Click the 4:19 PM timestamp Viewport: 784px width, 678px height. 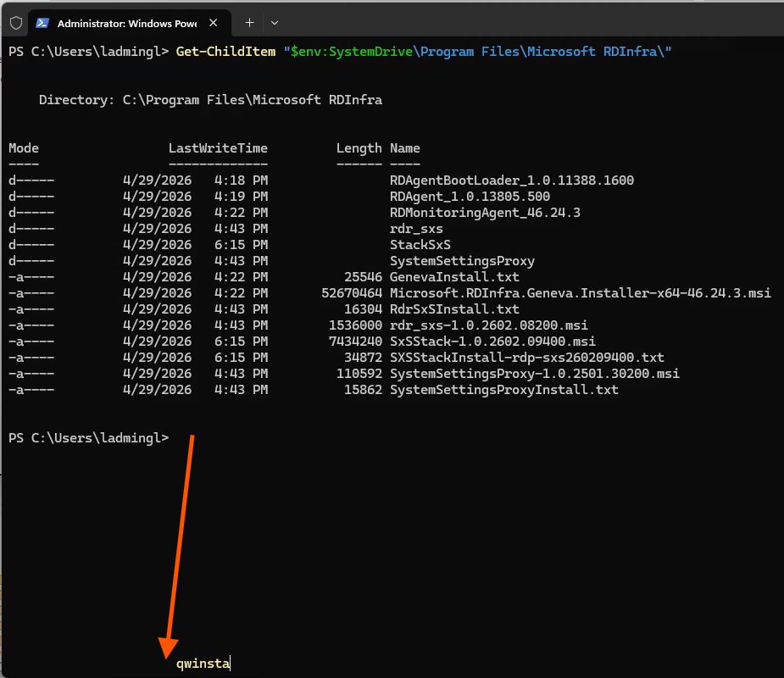241,197
